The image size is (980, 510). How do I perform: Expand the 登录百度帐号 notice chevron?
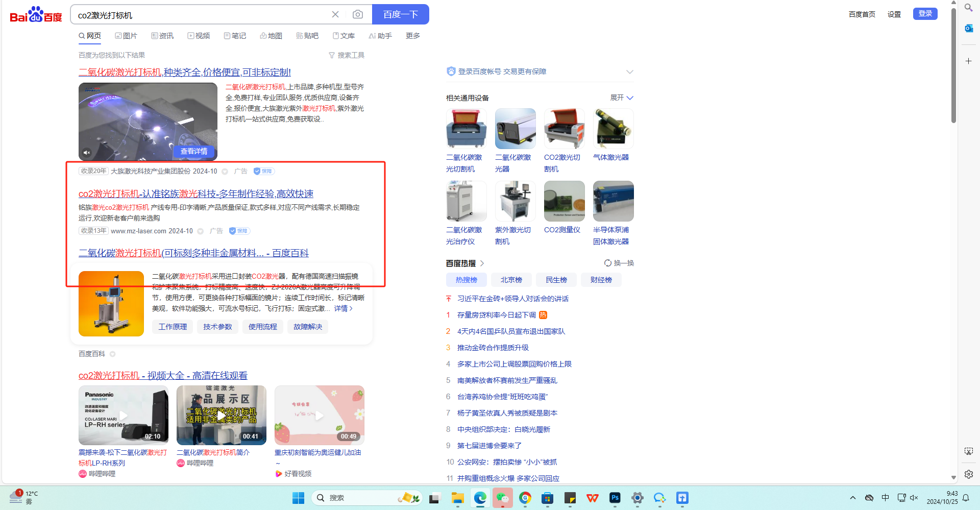tap(629, 72)
